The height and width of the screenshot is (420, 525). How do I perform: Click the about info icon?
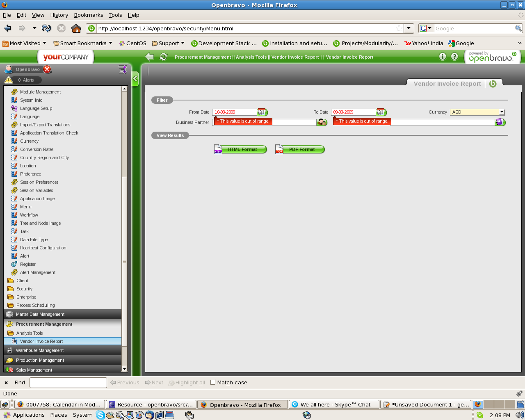point(443,57)
